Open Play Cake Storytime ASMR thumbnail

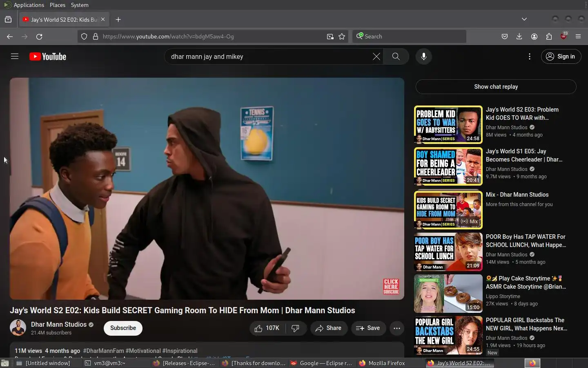coord(448,294)
